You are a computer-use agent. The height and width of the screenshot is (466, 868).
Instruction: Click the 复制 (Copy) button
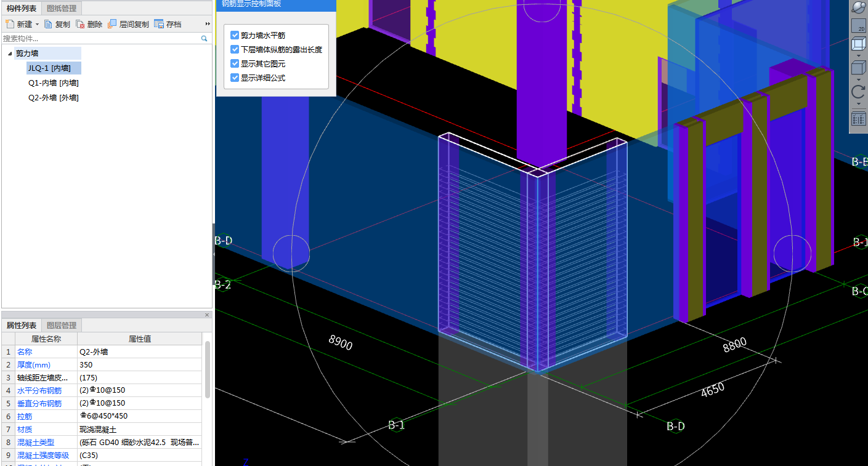click(57, 24)
